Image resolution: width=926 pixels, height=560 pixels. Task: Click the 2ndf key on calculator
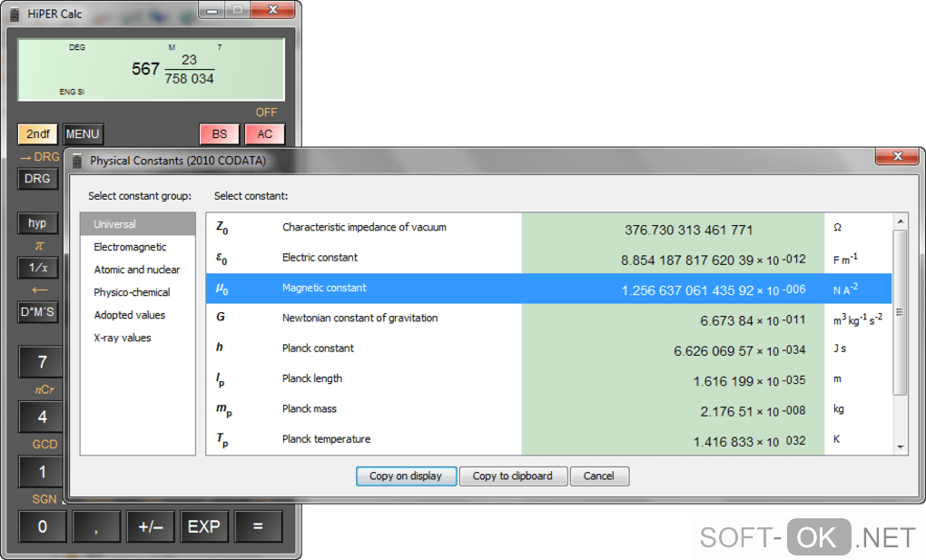pos(38,134)
